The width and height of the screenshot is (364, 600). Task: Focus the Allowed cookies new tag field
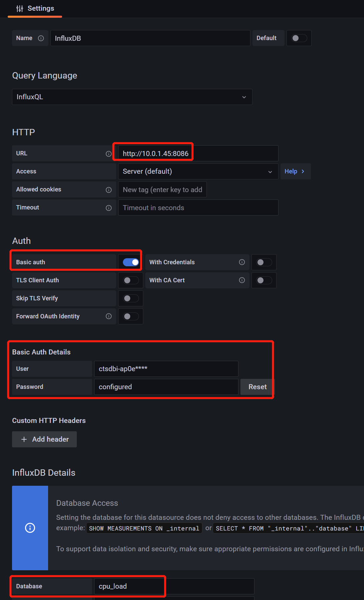tap(162, 189)
